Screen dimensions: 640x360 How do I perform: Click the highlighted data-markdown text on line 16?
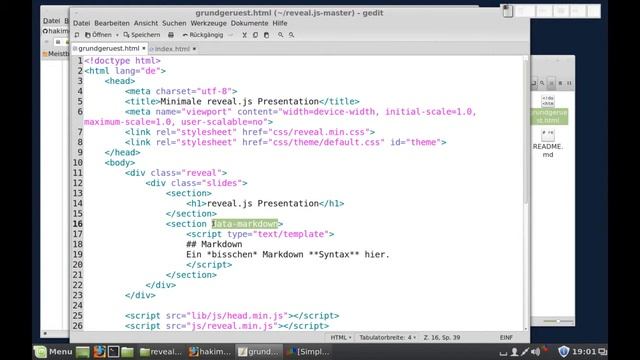coord(245,224)
